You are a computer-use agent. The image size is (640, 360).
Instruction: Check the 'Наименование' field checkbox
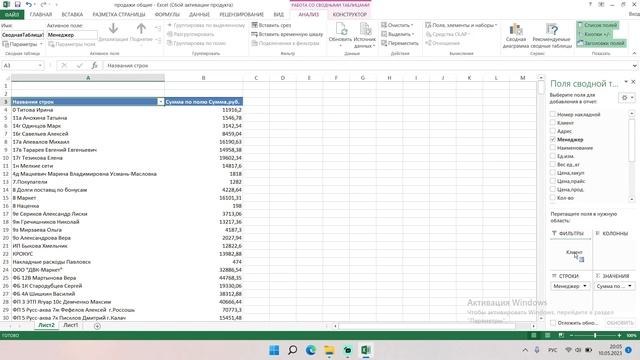553,148
